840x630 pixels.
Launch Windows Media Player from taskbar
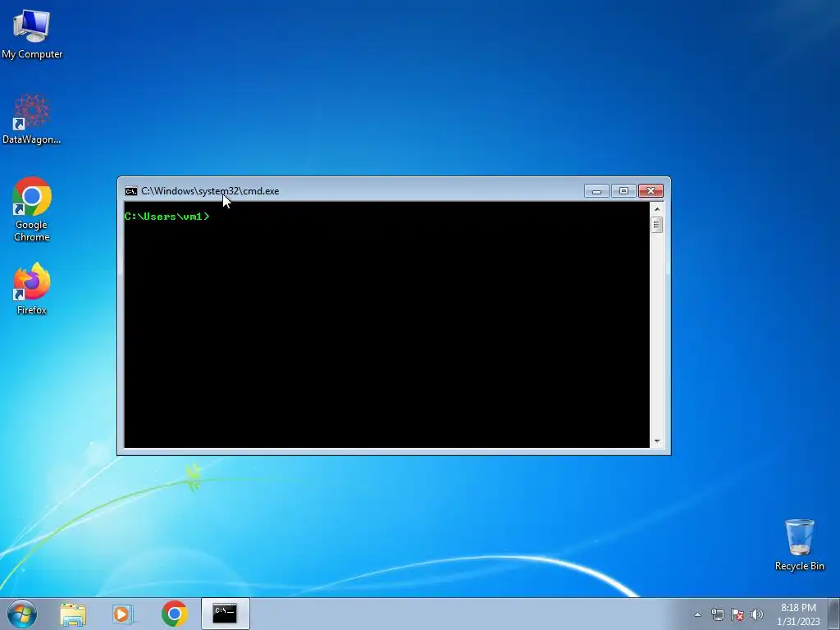(123, 614)
